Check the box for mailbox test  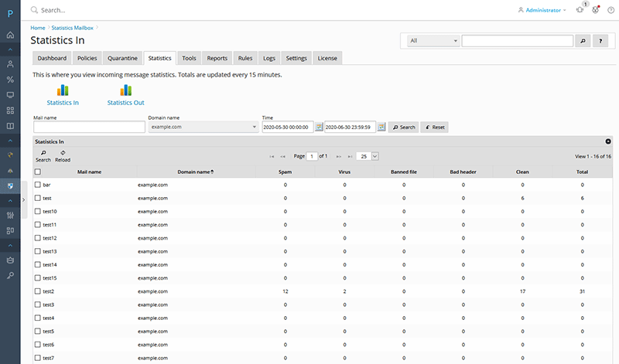[37, 198]
